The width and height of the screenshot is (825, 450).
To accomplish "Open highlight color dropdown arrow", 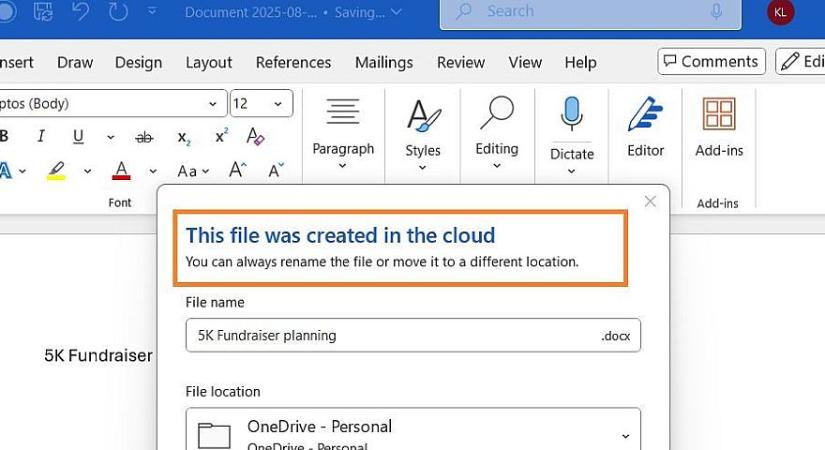I will coord(87,171).
